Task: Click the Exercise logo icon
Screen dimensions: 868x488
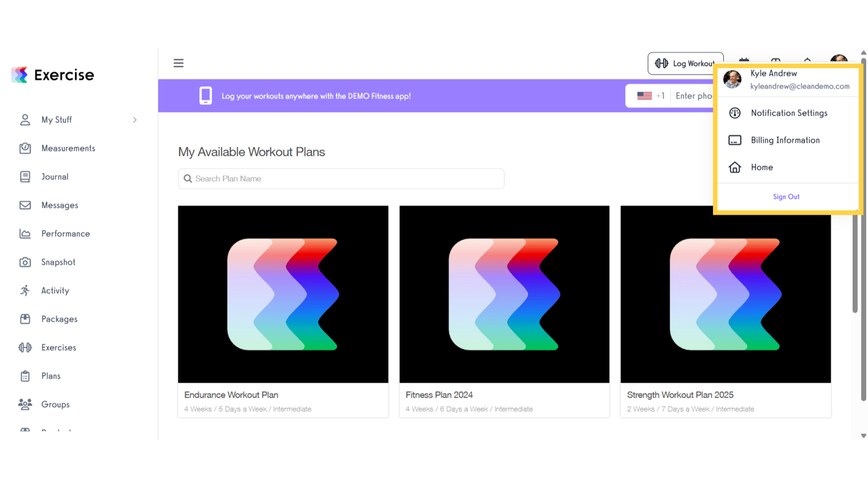Action: tap(20, 75)
